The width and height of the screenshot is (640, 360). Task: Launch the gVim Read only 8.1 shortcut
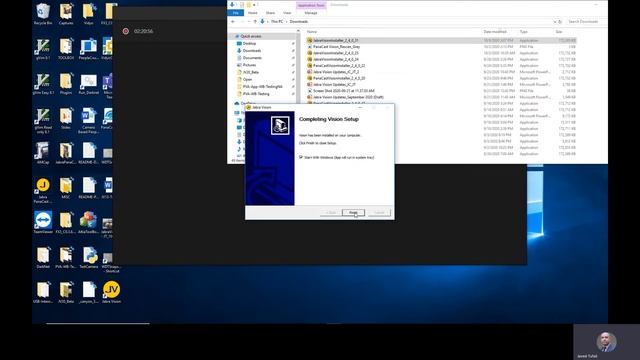pos(43,120)
